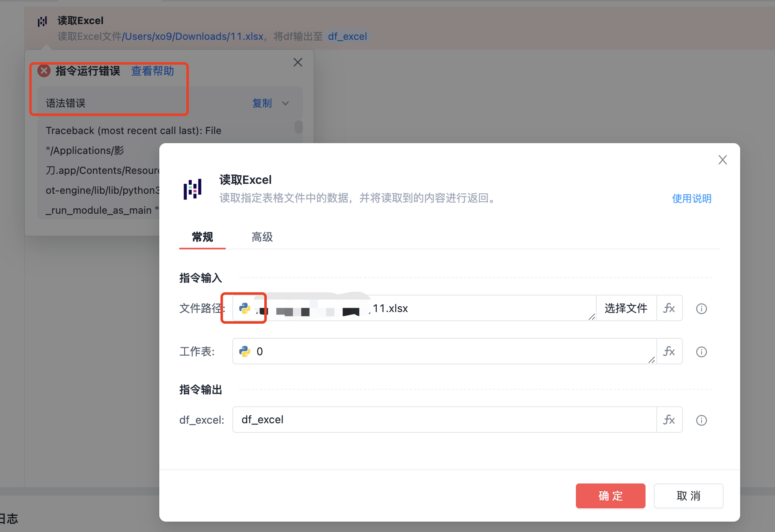This screenshot has width=775, height=532.
Task: Open the 查看帮助 help link
Action: coord(152,71)
